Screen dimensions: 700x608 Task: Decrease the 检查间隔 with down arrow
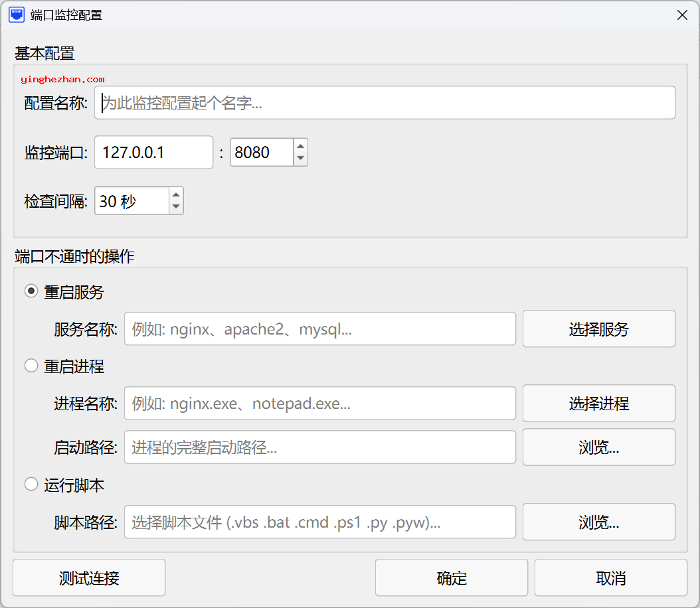click(x=176, y=207)
